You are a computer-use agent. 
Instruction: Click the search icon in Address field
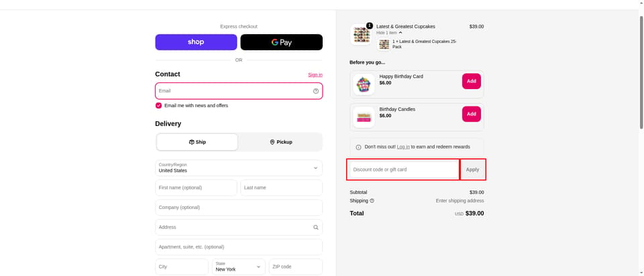point(315,227)
